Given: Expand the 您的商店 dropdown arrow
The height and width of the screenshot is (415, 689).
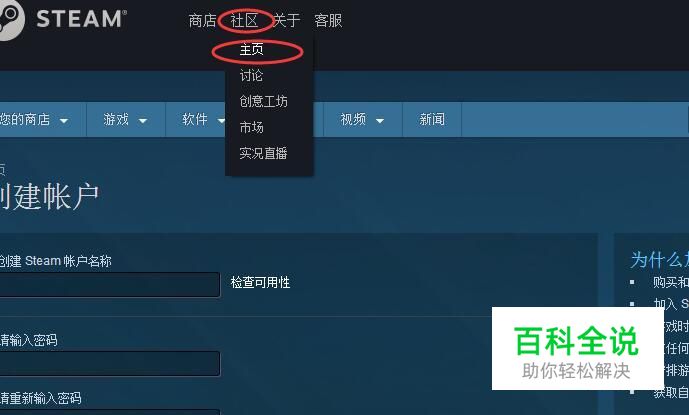Looking at the screenshot, I should click(64, 120).
